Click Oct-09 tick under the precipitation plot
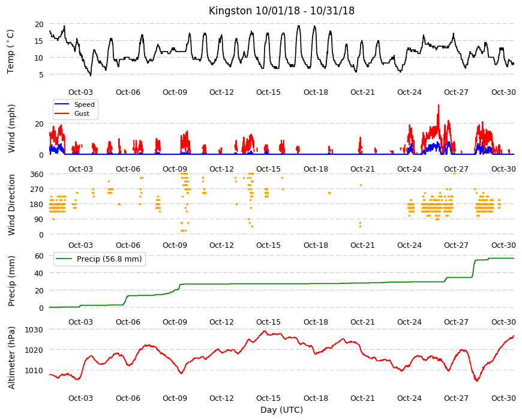The width and height of the screenshot is (522, 420). [175, 322]
